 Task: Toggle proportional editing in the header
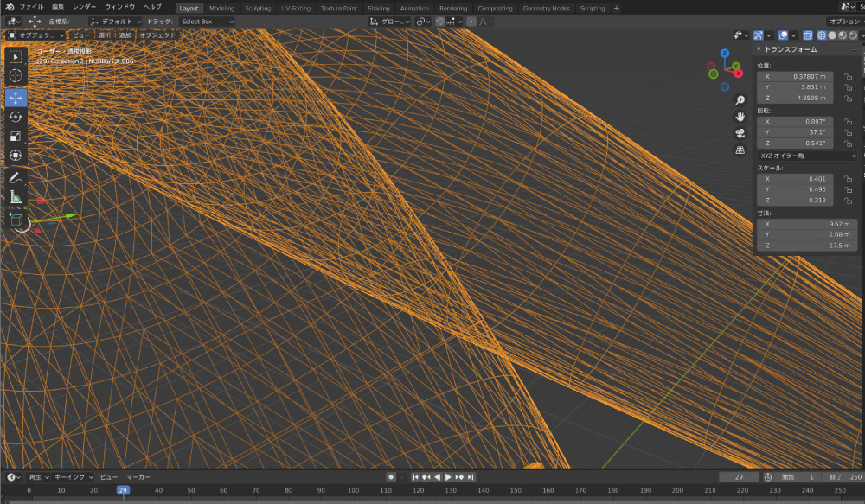[x=471, y=22]
